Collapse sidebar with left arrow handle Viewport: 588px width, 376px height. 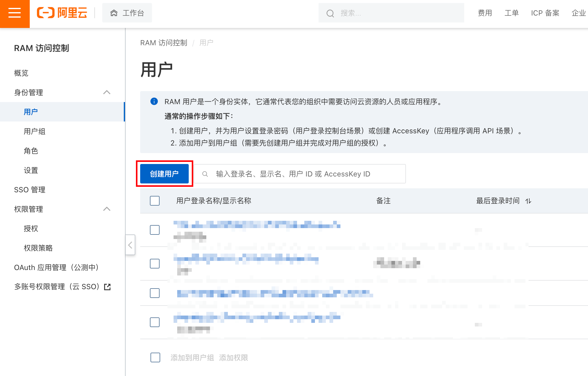pos(130,245)
